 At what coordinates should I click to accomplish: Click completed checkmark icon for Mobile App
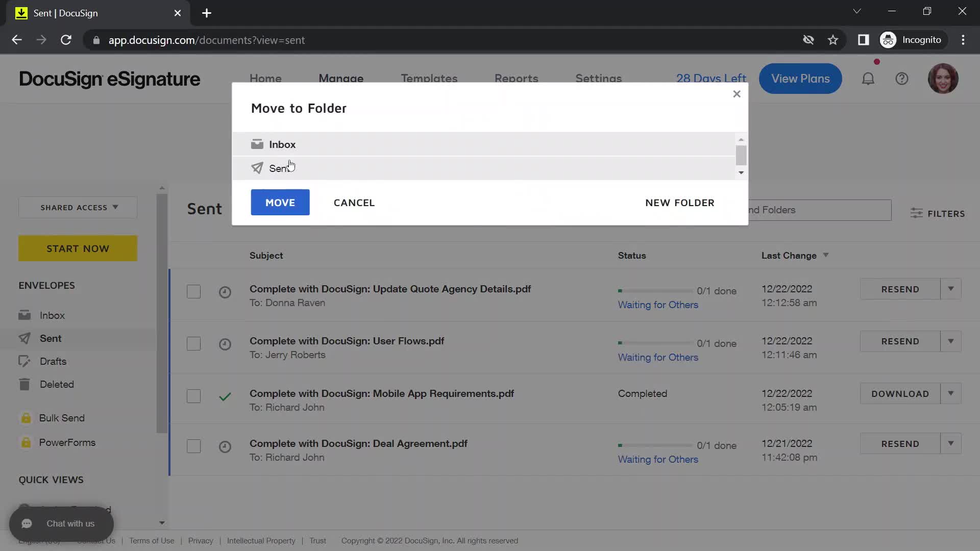coord(225,396)
